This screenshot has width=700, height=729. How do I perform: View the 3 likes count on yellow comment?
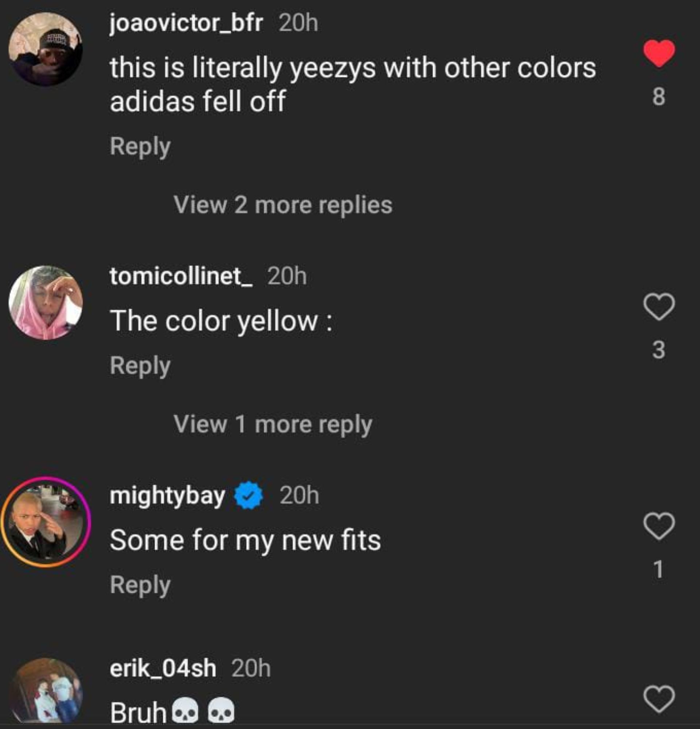point(659,350)
